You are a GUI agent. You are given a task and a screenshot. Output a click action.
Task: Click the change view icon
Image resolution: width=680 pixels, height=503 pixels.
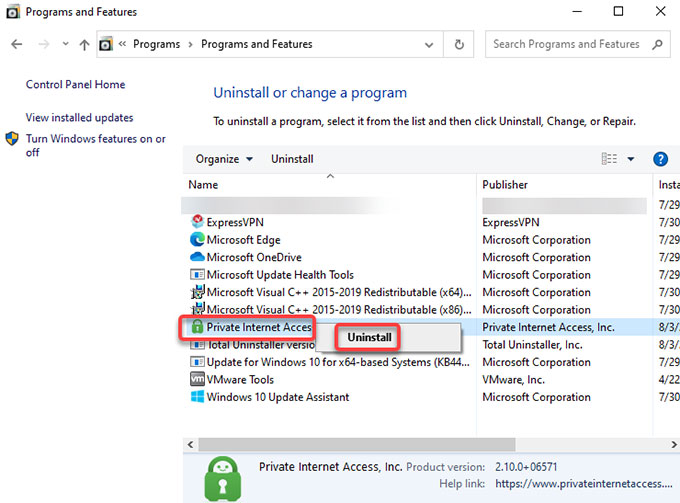609,159
